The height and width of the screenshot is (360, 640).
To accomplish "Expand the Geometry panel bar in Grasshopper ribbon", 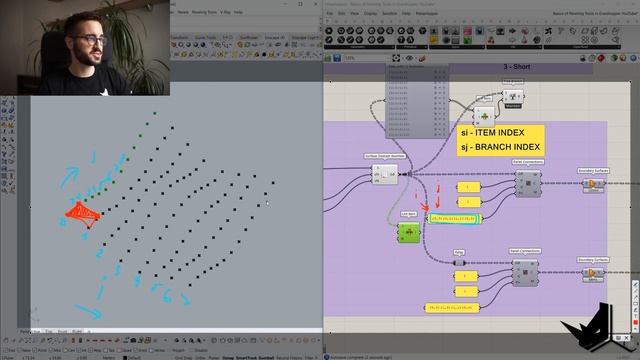I will (x=360, y=47).
